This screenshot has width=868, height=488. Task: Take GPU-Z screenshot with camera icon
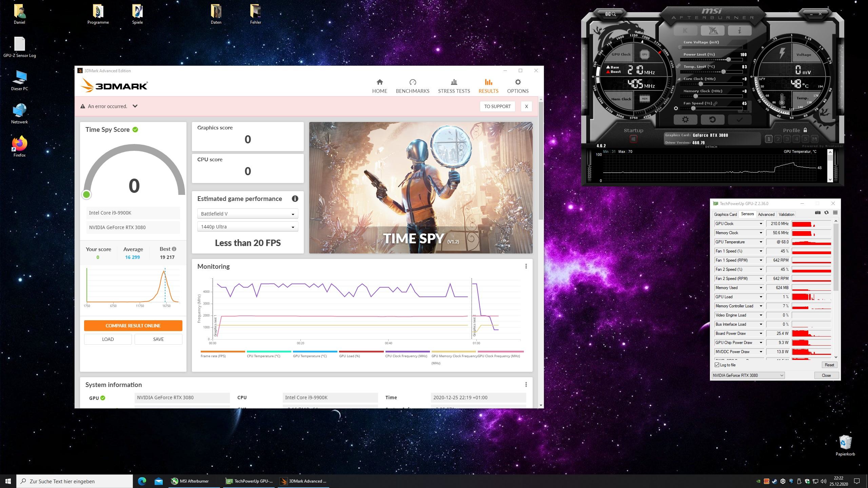click(x=817, y=213)
